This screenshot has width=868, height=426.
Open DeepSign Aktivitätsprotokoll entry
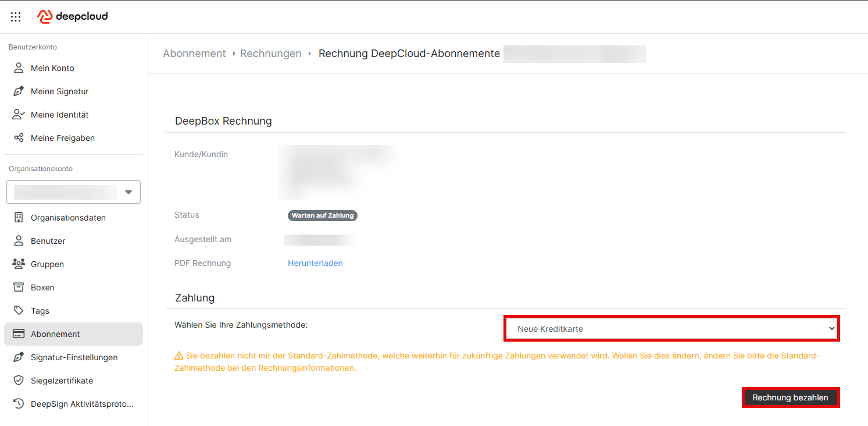tap(73, 404)
